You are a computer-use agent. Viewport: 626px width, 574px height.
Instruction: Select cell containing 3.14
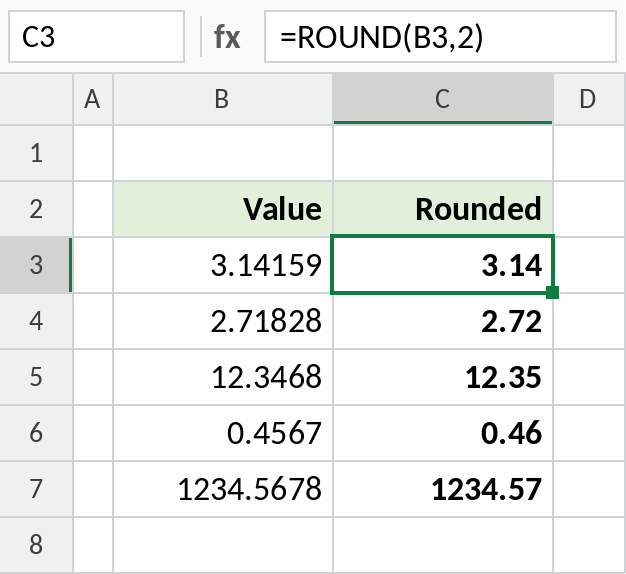point(443,265)
